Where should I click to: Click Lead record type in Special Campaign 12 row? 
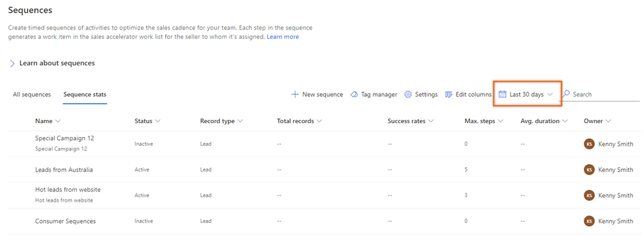pyautogui.click(x=206, y=144)
